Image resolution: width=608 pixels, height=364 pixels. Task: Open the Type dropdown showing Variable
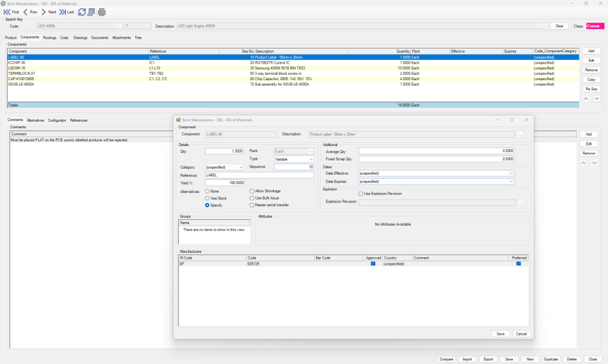(311, 159)
